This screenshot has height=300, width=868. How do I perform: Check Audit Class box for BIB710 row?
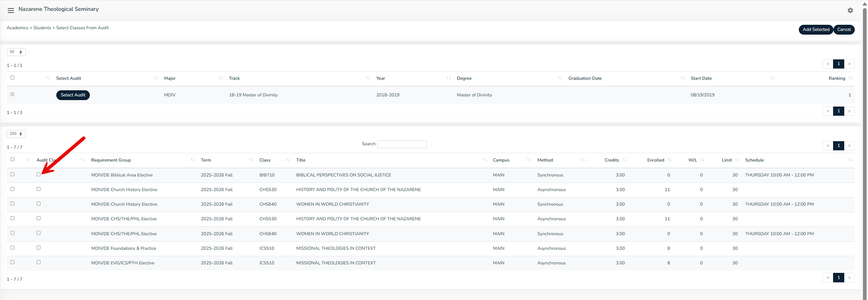(x=39, y=174)
